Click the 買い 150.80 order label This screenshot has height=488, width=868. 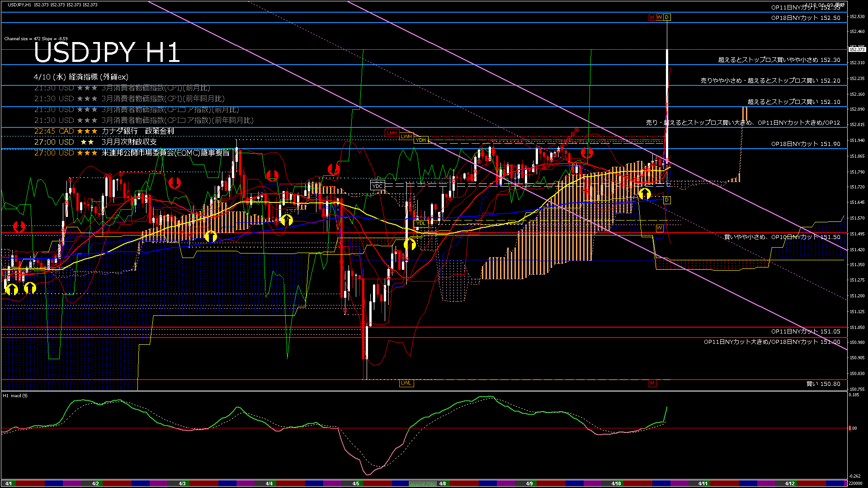coord(823,384)
